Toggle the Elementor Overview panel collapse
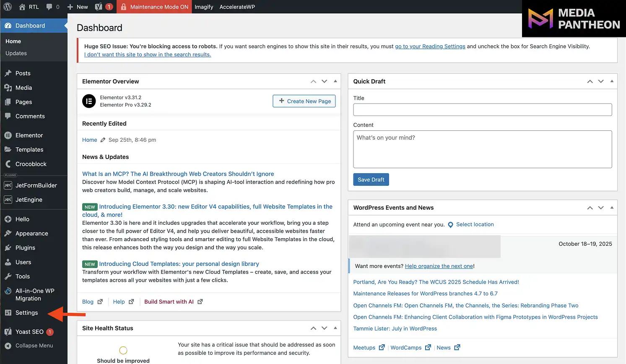The width and height of the screenshot is (626, 364). click(x=335, y=81)
